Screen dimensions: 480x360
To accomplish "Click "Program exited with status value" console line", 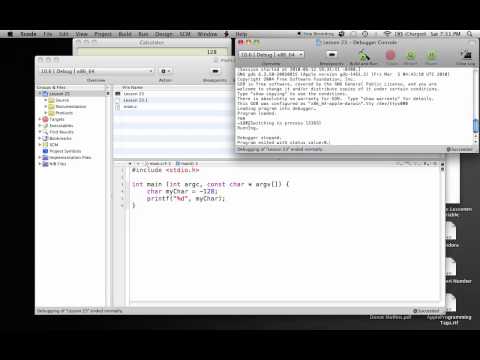I will coord(283,142).
